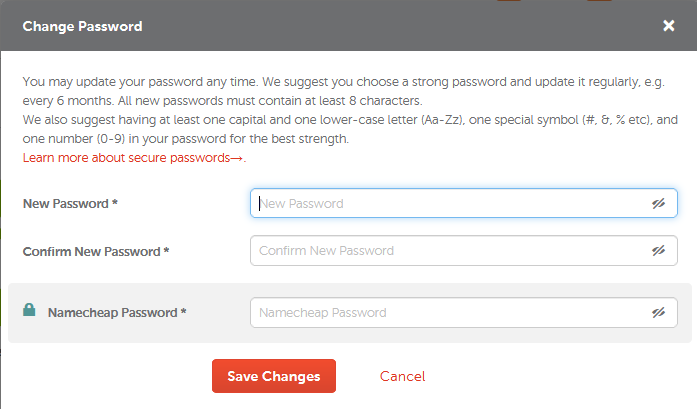Image resolution: width=697 pixels, height=409 pixels.
Task: Select the Namecheap Password input field
Action: [x=464, y=313]
